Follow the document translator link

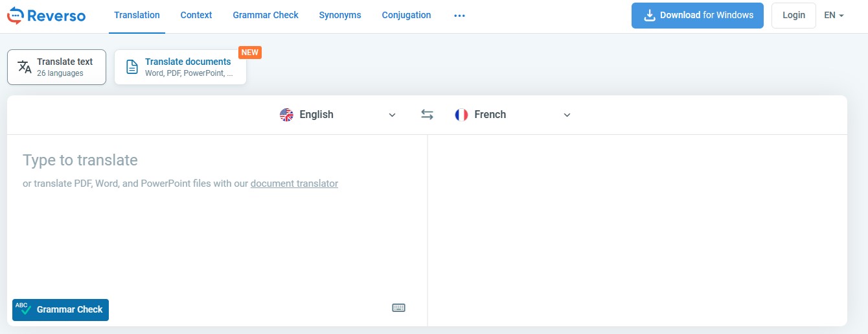pos(294,184)
